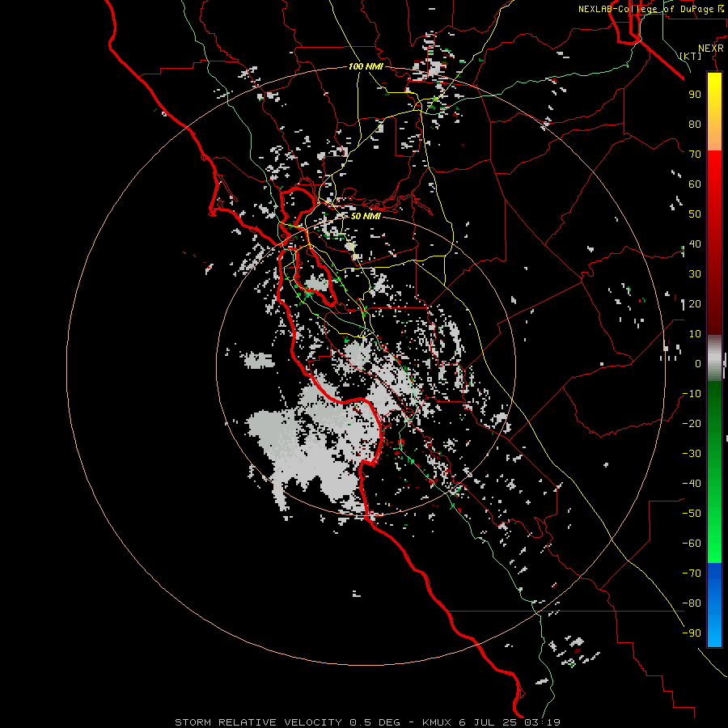Click the "-90" velocity scale label
Screen dimensions: 728x728
[692, 633]
